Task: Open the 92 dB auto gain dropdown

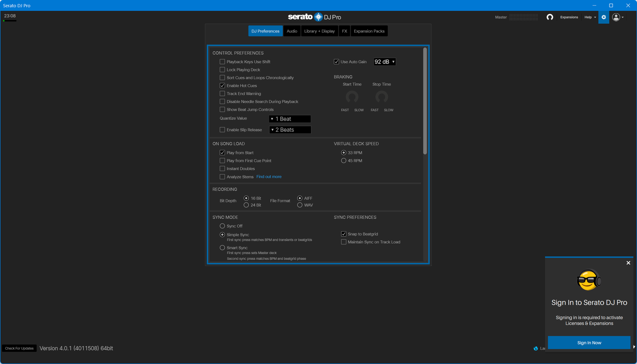Action: click(384, 62)
